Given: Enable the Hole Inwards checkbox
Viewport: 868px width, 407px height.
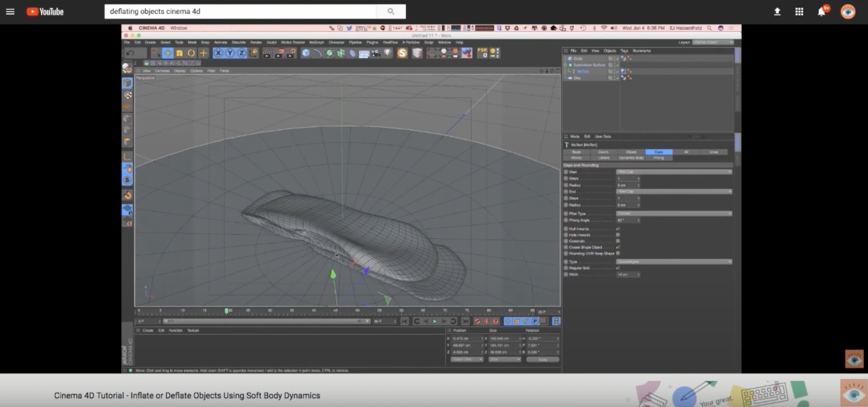Looking at the screenshot, I should pos(618,235).
